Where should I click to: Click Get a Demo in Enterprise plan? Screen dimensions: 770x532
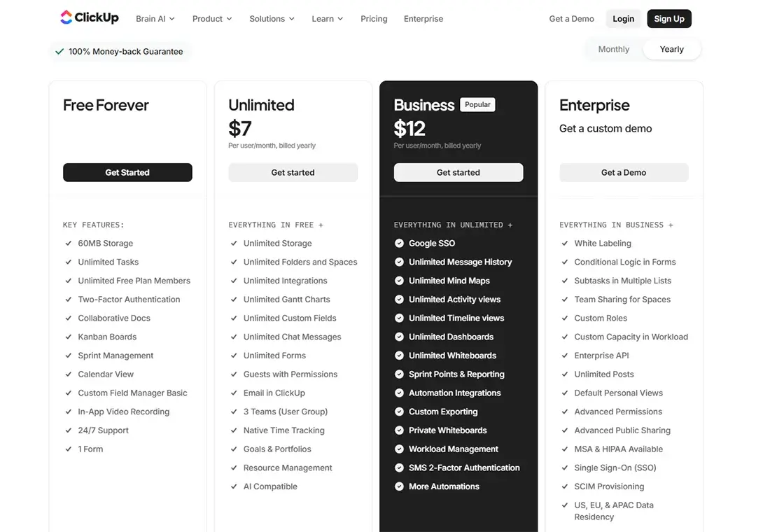[624, 172]
